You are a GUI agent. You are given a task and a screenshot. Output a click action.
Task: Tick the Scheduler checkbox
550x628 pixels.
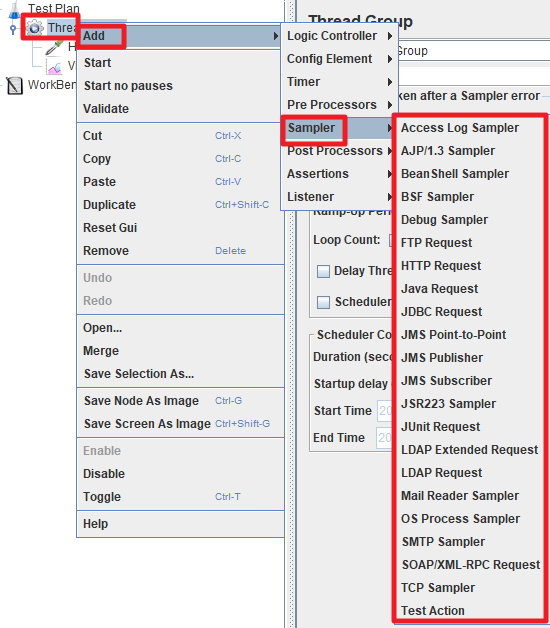(x=323, y=302)
